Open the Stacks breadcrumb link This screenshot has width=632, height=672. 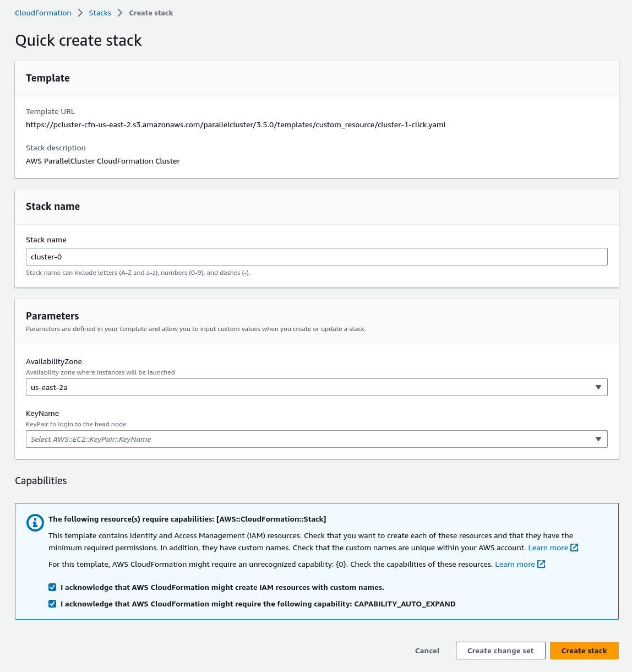(x=100, y=13)
